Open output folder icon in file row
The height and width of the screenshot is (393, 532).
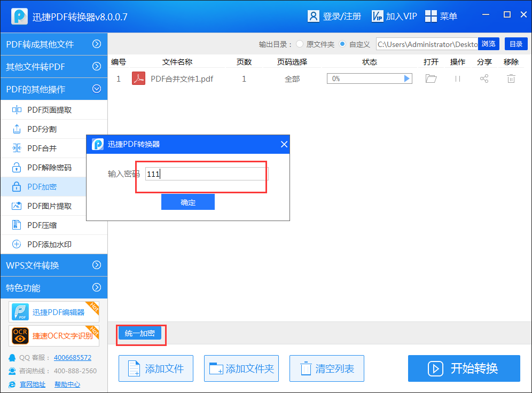[431, 78]
